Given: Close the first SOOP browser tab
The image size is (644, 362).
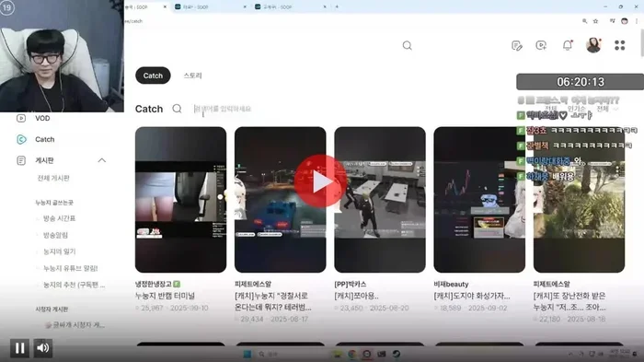Looking at the screenshot, I should 165,7.
